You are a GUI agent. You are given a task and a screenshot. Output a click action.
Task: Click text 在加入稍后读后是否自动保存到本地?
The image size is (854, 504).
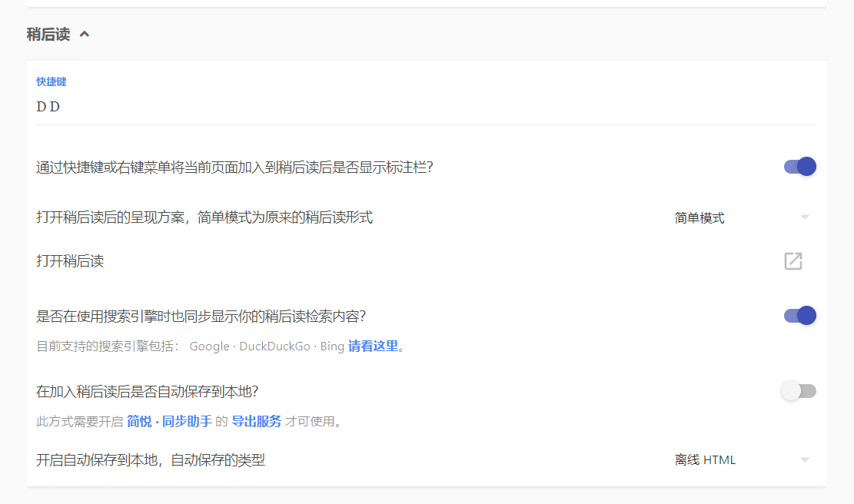point(147,391)
